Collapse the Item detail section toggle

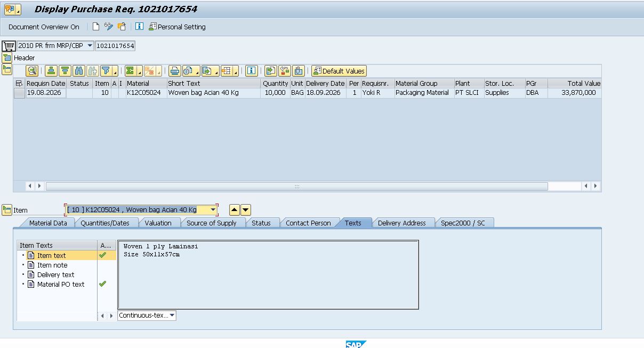point(7,210)
